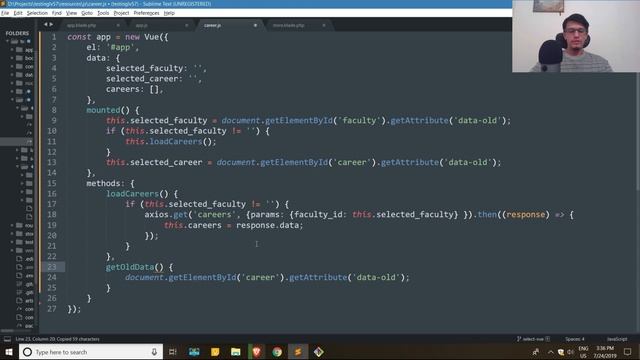Viewport: 640px width, 360px height.
Task: Click the FOLDERS sidebar heading
Action: point(17,33)
